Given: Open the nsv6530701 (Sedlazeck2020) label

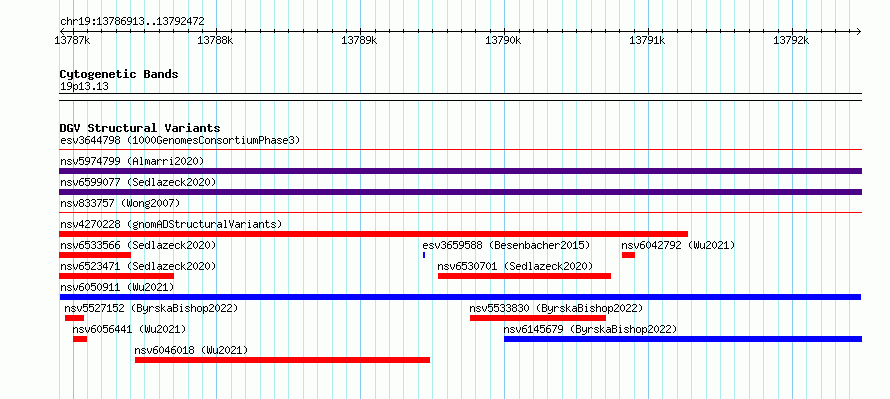Looking at the screenshot, I should click(515, 266).
